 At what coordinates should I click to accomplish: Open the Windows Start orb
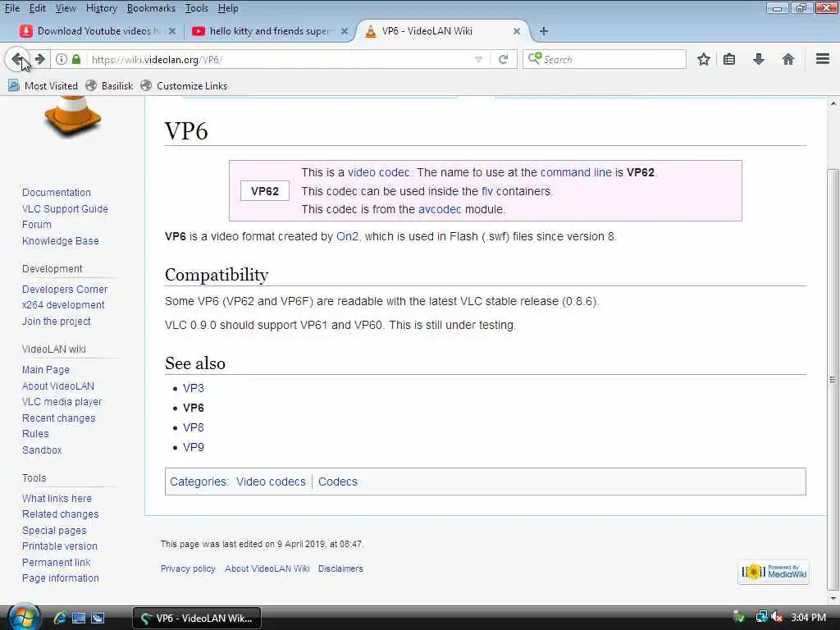(22, 617)
